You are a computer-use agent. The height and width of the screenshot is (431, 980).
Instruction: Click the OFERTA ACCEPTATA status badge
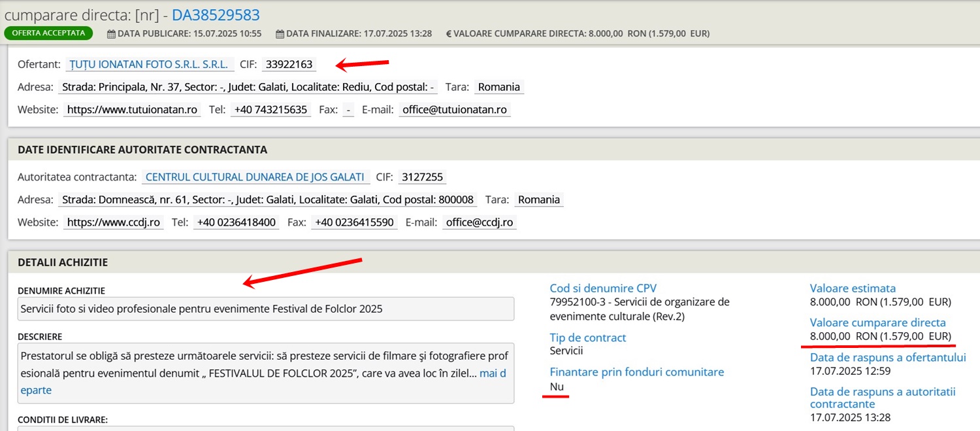coord(48,33)
